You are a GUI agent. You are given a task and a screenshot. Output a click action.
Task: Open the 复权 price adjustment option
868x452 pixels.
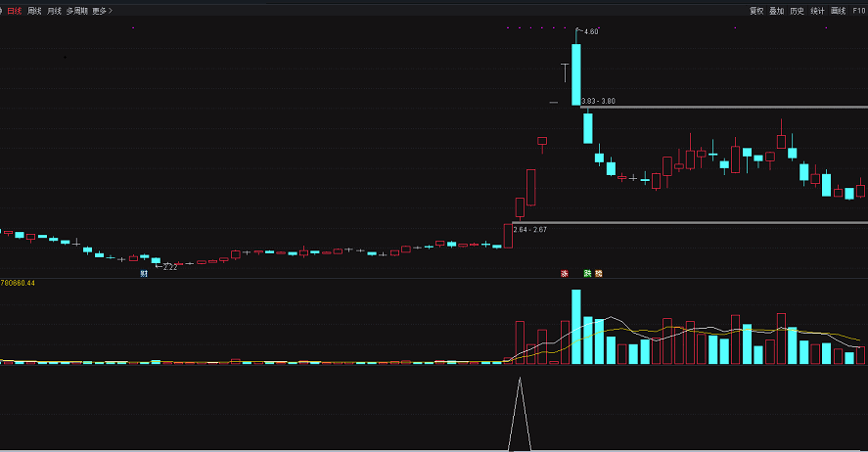click(756, 11)
